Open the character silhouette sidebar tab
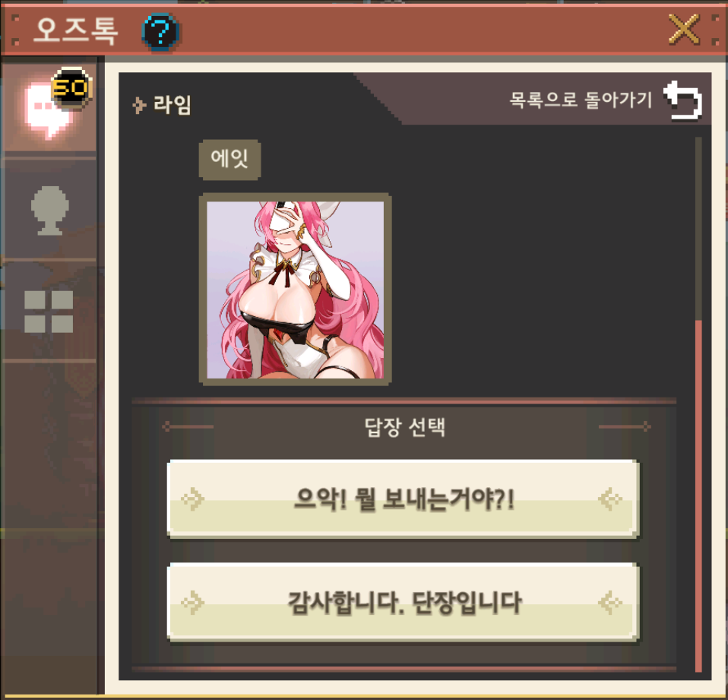Screen dimensions: 728x700 49,211
